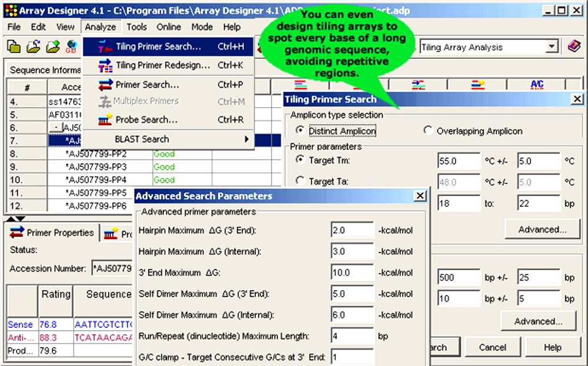Image resolution: width=588 pixels, height=366 pixels.
Task: Click the down arrow on the pane splitter
Action: [x=20, y=219]
